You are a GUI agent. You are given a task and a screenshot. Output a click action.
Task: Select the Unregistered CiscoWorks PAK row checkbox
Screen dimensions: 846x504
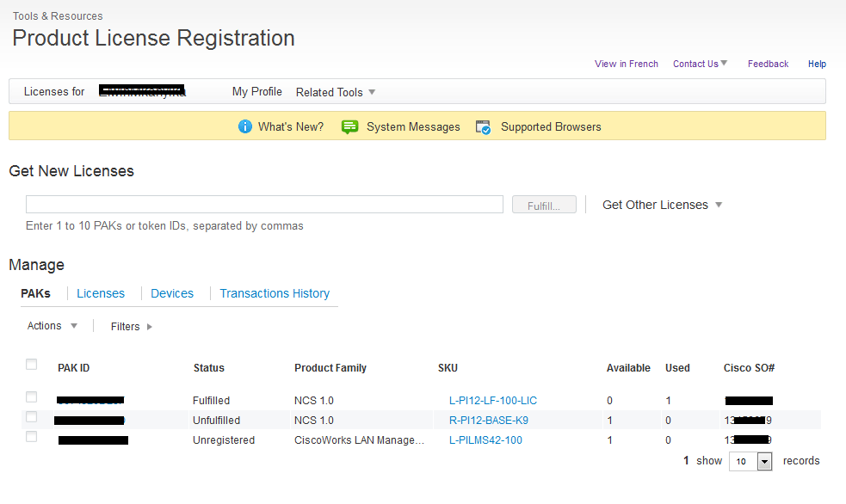(32, 436)
